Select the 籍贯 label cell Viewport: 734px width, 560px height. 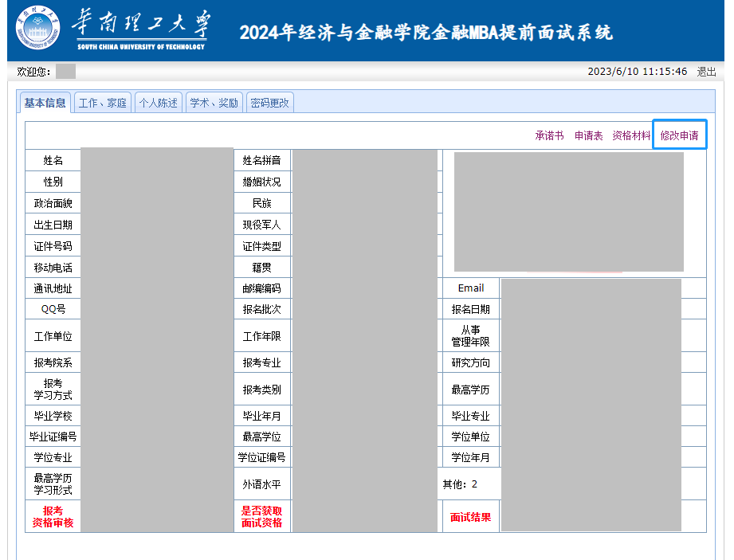[x=261, y=268]
